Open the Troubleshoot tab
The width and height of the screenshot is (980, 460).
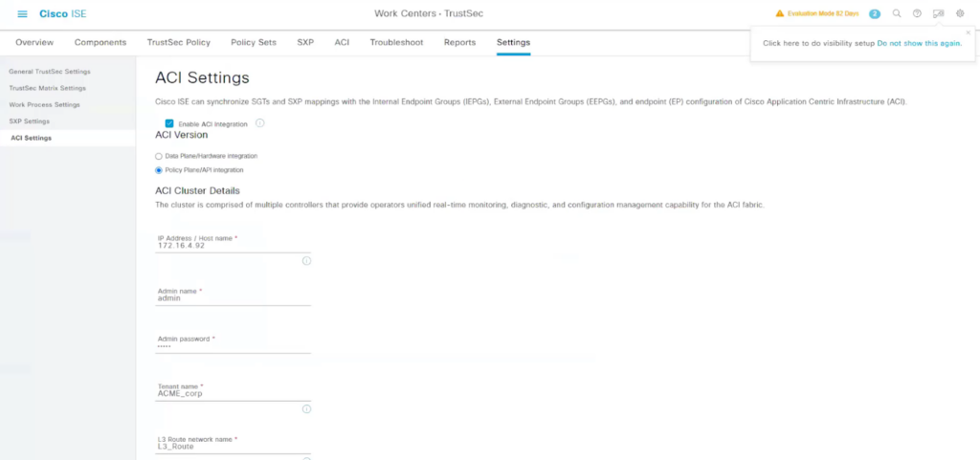(396, 42)
